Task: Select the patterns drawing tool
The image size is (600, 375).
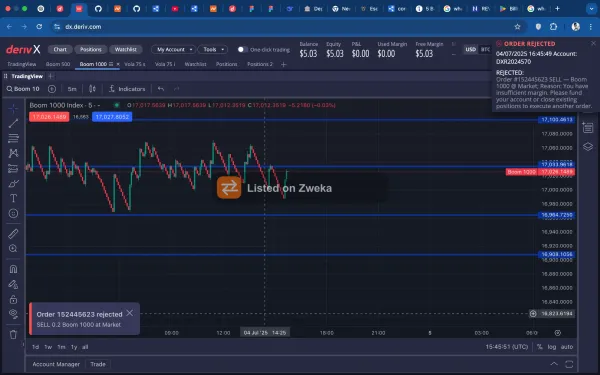Action: tap(13, 153)
